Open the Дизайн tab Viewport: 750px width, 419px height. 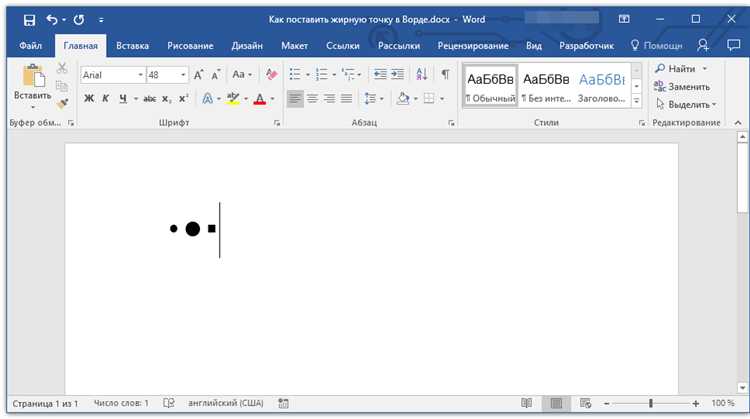pos(247,46)
